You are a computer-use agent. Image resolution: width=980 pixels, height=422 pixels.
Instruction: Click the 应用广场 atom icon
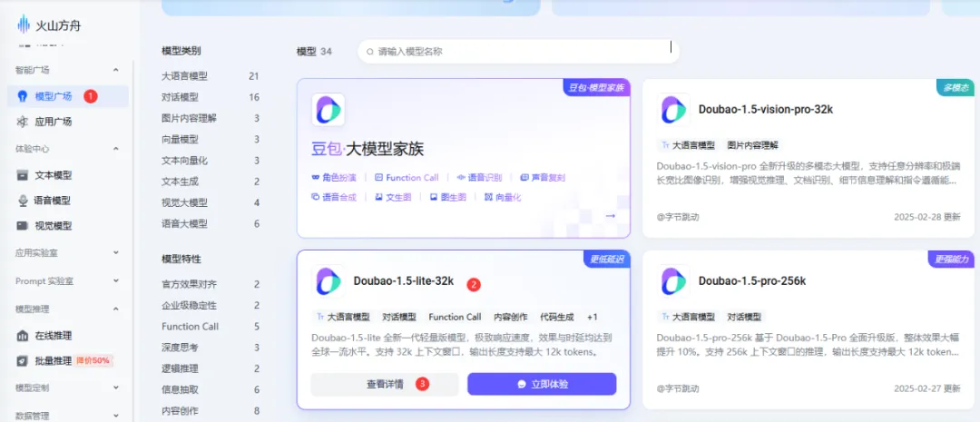23,122
